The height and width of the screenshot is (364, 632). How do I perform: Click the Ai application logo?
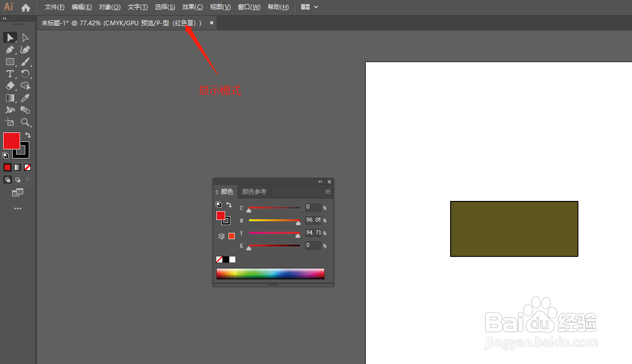(x=9, y=7)
